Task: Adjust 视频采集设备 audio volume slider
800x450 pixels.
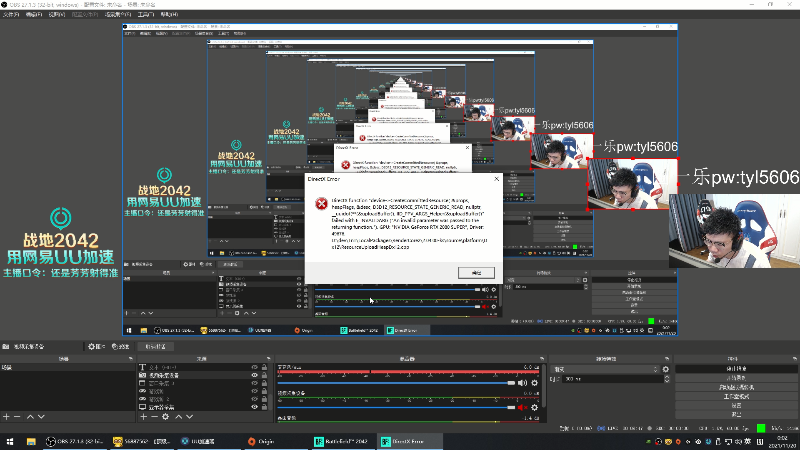Action: [x=396, y=408]
